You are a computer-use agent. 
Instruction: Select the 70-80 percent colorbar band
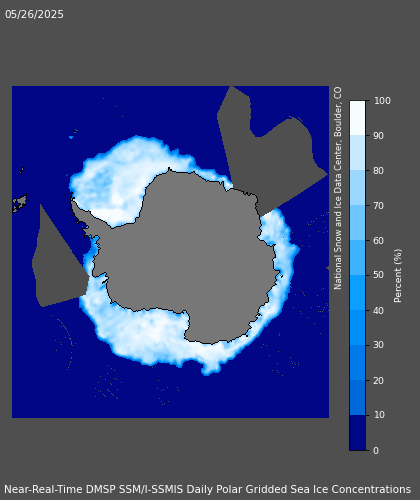[357, 188]
